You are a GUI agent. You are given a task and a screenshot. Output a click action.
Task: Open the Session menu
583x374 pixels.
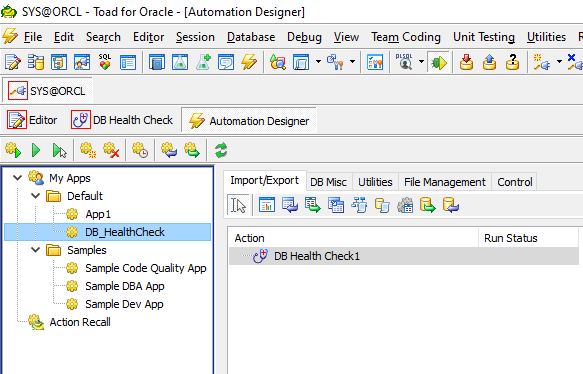[195, 37]
